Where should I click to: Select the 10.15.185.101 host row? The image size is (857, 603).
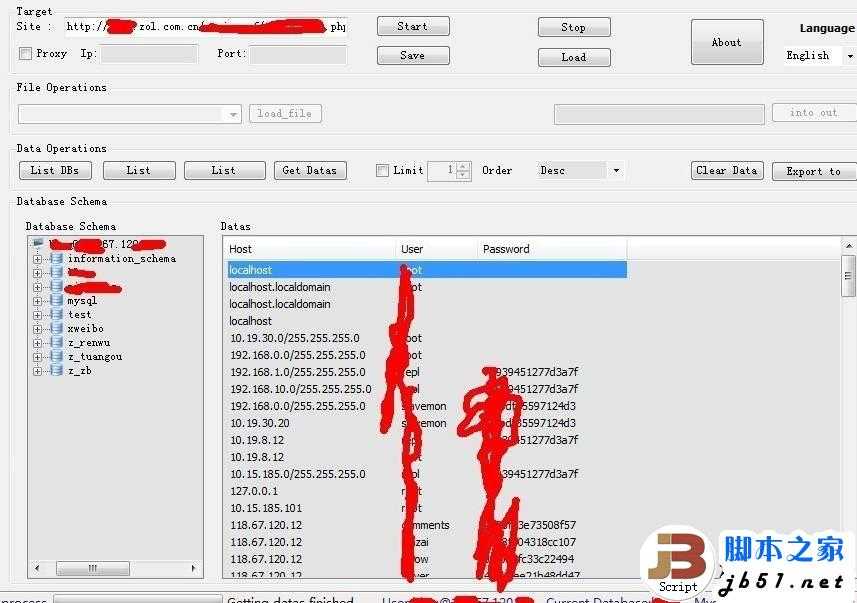click(x=426, y=507)
